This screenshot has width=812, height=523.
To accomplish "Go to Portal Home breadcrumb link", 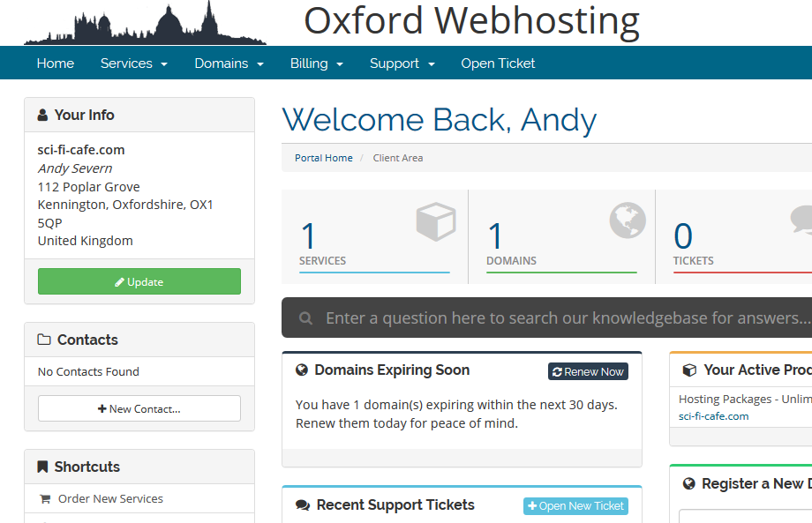I will [x=324, y=158].
